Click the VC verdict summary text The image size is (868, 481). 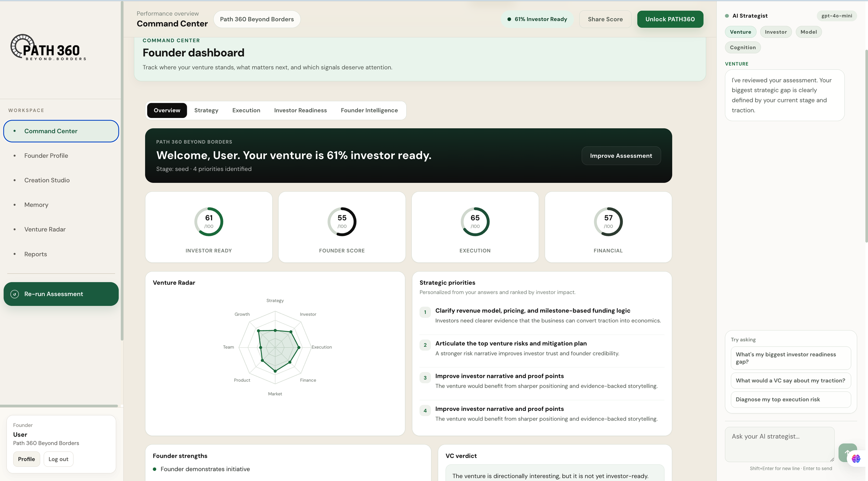click(x=550, y=476)
